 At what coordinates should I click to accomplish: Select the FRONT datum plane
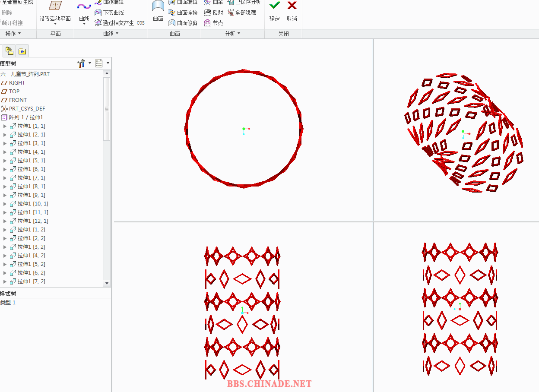point(14,100)
